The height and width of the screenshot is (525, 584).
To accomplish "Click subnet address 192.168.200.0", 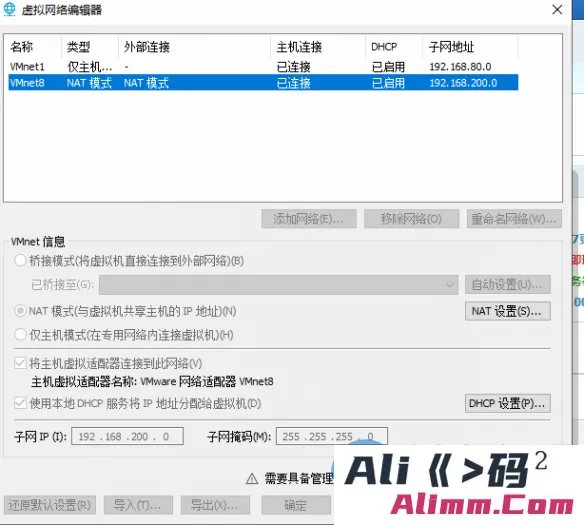I will pyautogui.click(x=463, y=83).
